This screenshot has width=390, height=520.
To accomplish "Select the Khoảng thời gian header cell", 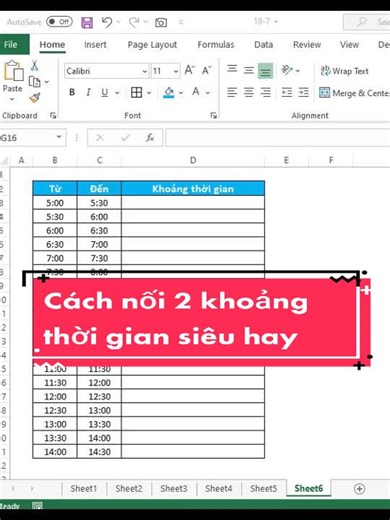I will pyautogui.click(x=193, y=189).
